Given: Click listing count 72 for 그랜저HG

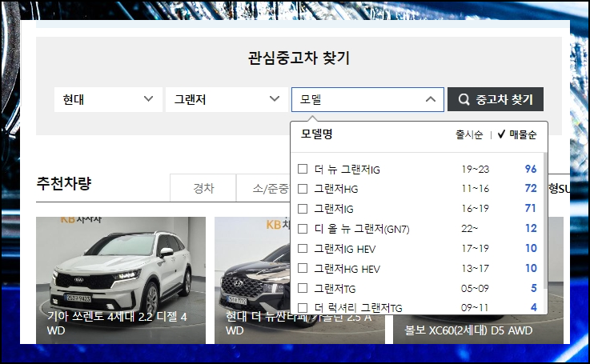Looking at the screenshot, I should [531, 188].
